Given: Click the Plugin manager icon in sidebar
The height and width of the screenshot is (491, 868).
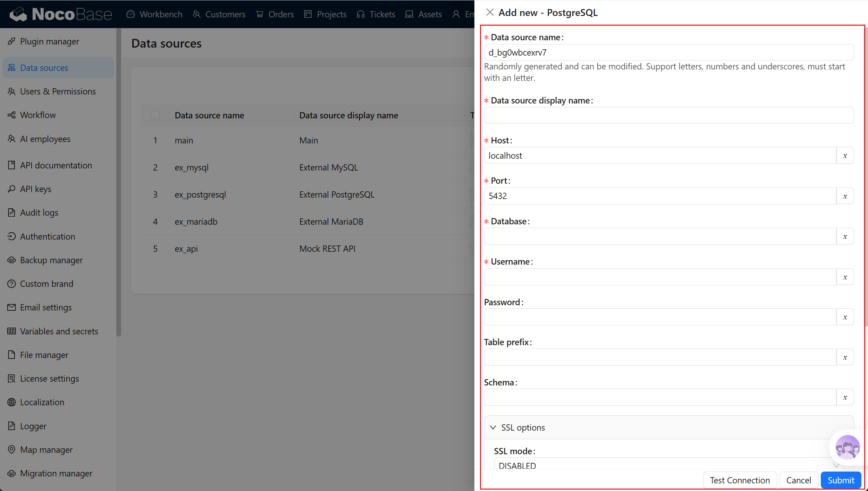Looking at the screenshot, I should [11, 41].
